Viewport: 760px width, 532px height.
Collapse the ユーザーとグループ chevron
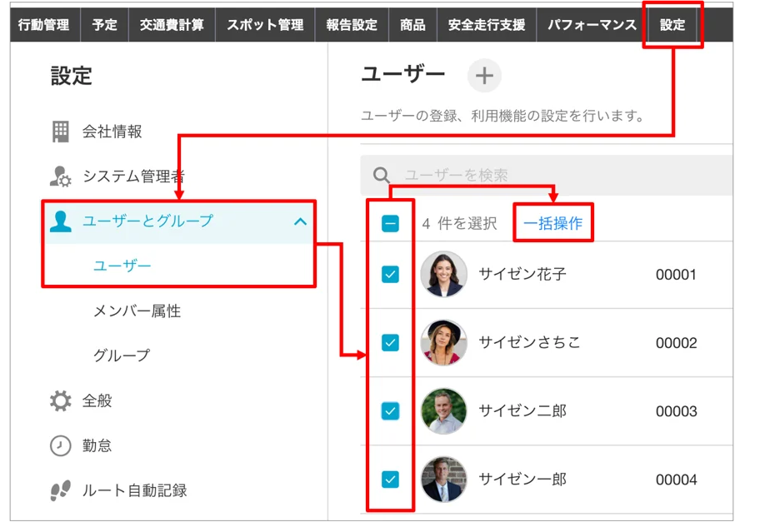pos(301,221)
